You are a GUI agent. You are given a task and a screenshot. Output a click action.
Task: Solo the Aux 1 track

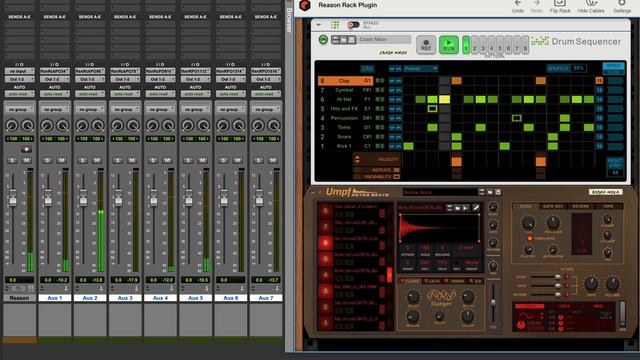tap(47, 160)
